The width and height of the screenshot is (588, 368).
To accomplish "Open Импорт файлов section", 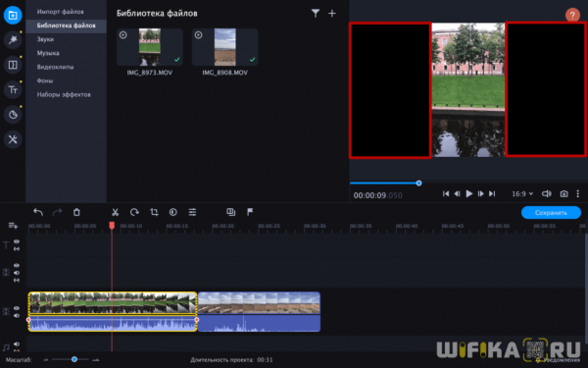I will [x=61, y=12].
